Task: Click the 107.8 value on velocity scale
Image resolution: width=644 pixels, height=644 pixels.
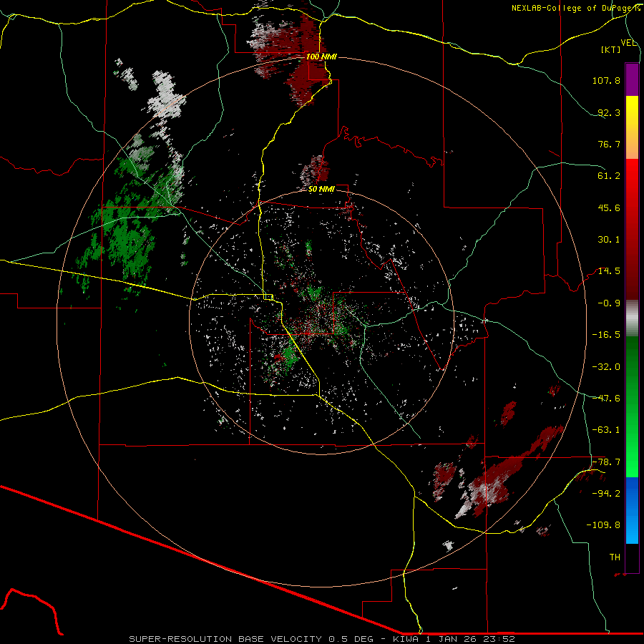Action: coord(606,80)
